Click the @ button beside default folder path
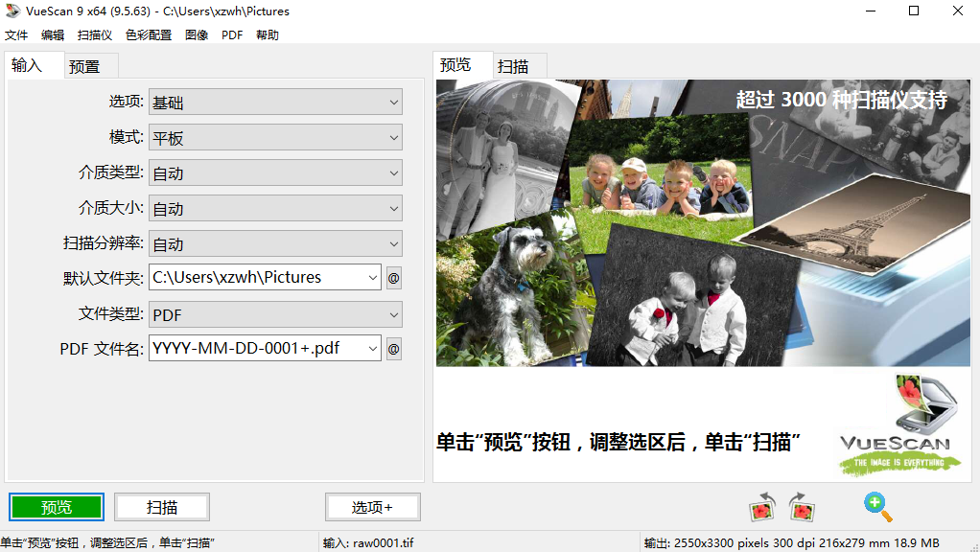 (392, 277)
